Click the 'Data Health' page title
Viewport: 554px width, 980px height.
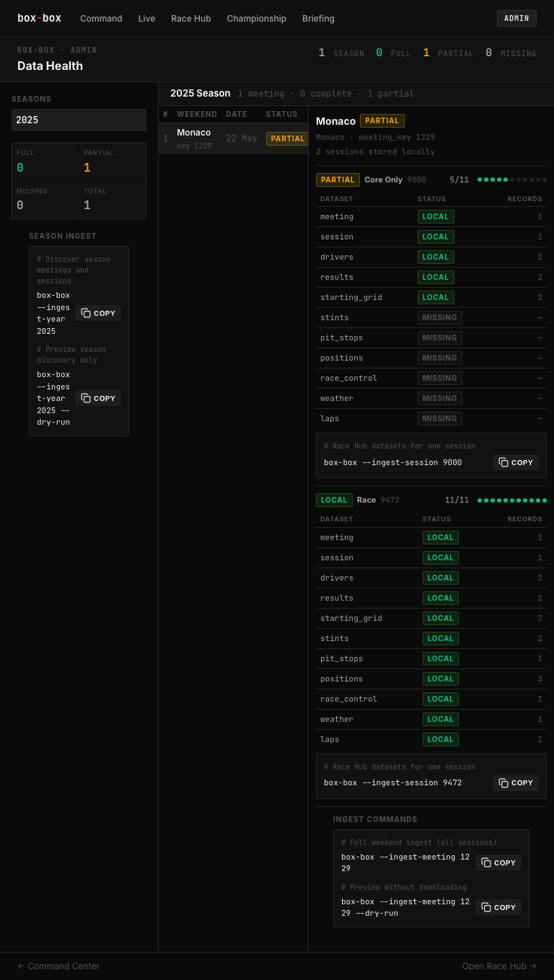tap(50, 66)
